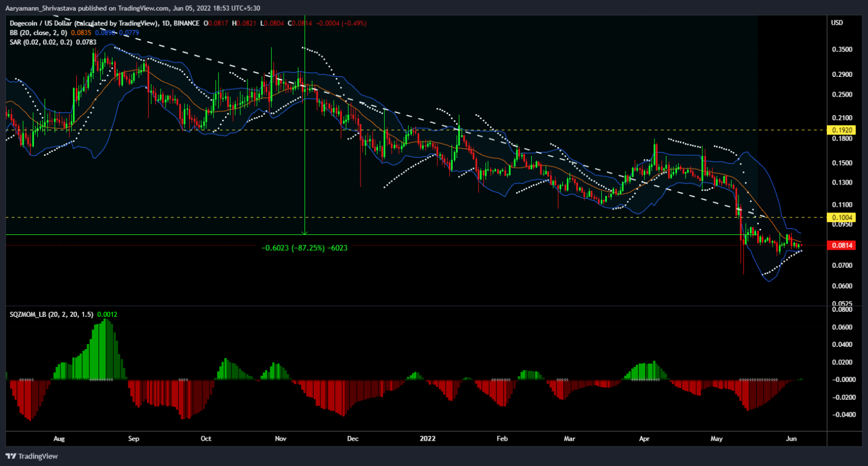Screen dimensions: 868x466
Task: Click the 1D interval text in chart title
Action: (x=166, y=23)
